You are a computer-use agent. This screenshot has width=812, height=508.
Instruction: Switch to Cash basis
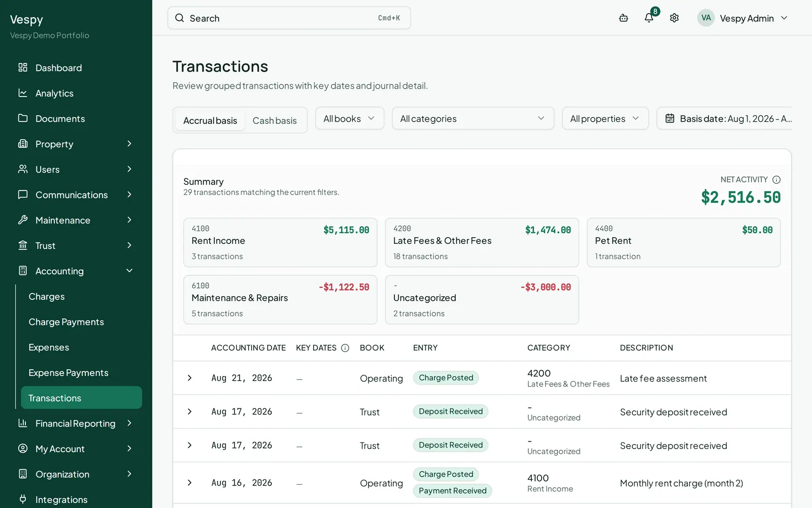point(275,120)
